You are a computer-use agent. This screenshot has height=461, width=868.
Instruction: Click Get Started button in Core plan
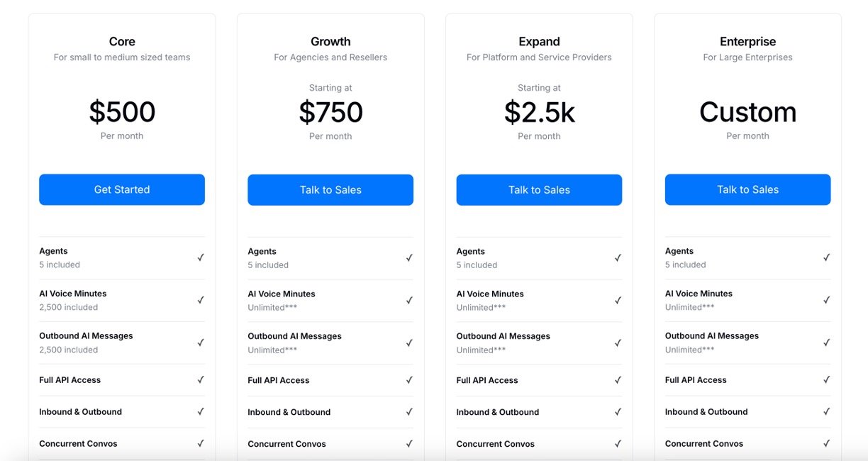pyautogui.click(x=122, y=189)
